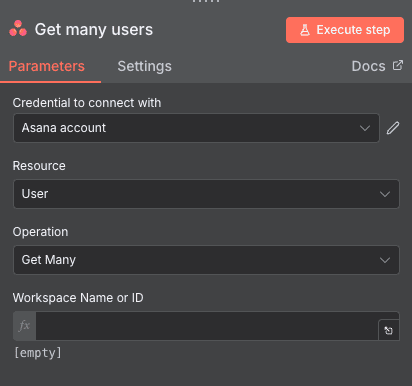The image size is (412, 386).
Task: Click the [empty] expression result text
Action: 38,353
